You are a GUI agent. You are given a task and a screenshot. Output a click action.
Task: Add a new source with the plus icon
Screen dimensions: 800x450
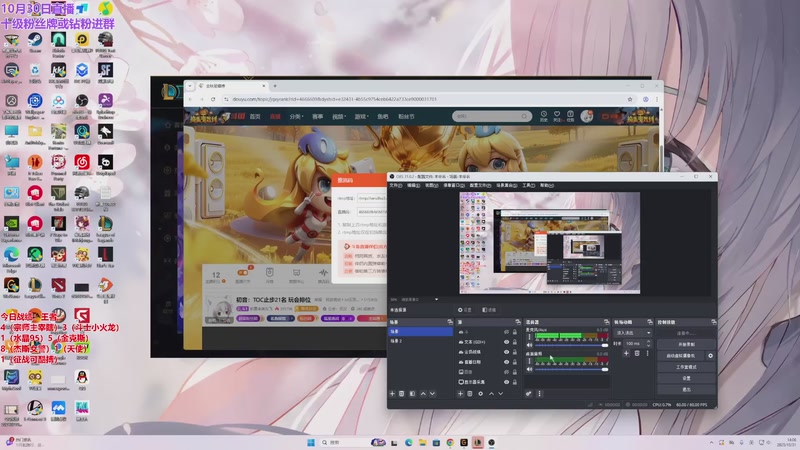(460, 393)
